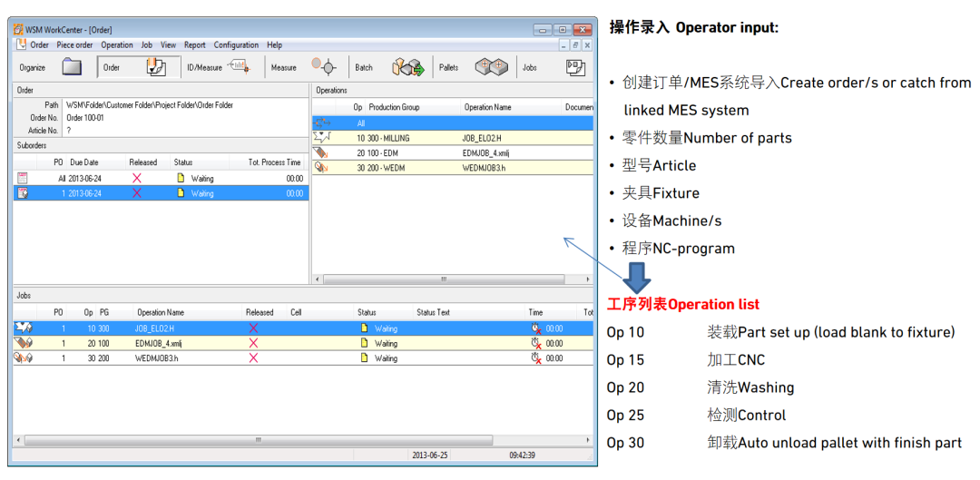Open the View menu

[168, 45]
